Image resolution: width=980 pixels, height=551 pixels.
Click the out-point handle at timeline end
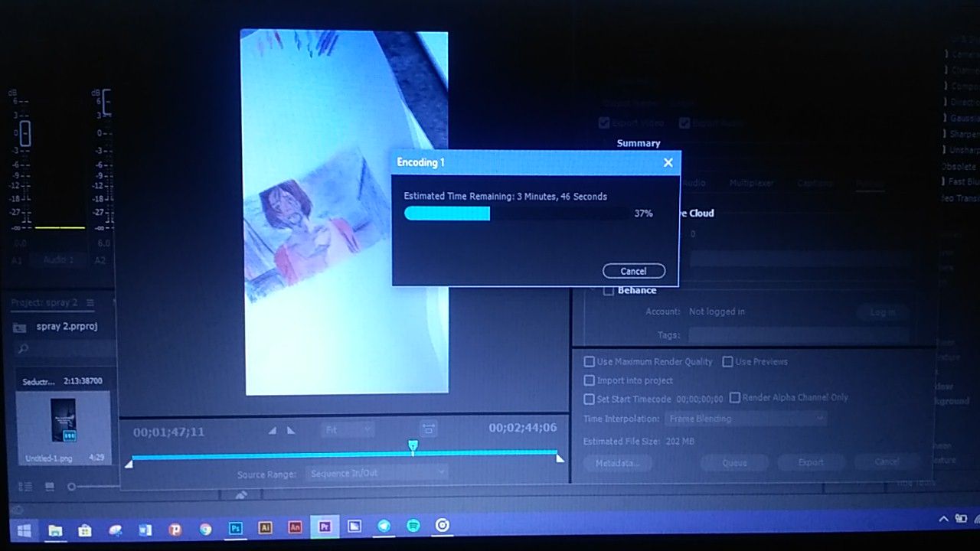[x=560, y=458]
